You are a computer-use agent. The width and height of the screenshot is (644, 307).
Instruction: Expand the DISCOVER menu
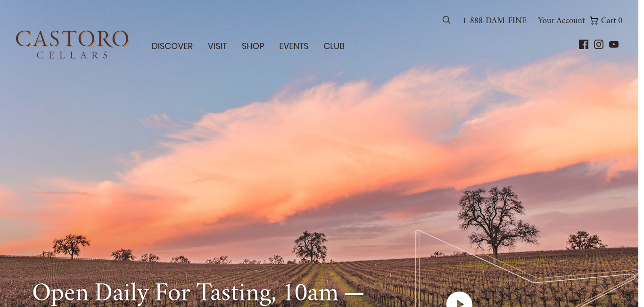point(172,46)
